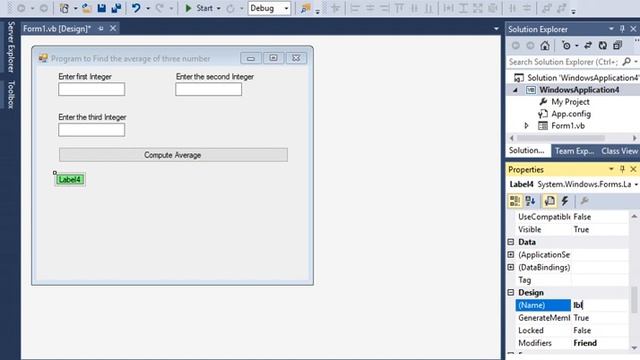Click the Save icon in the toolbar

(102, 8)
